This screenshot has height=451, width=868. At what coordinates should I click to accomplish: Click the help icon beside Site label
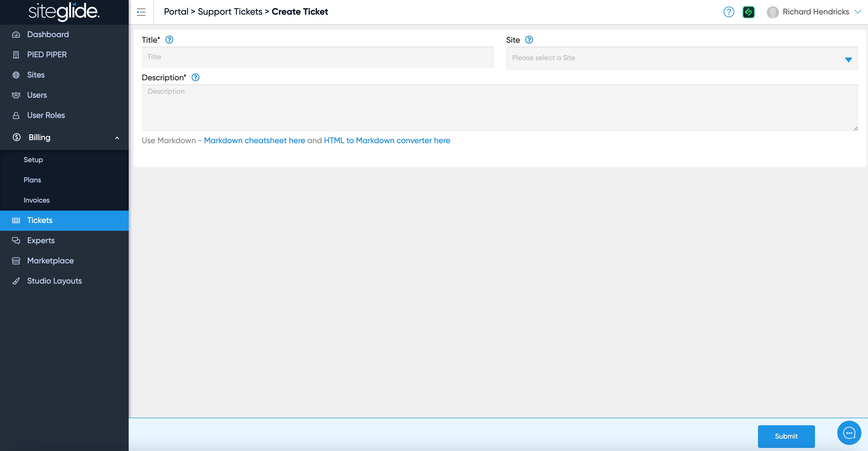tap(529, 40)
